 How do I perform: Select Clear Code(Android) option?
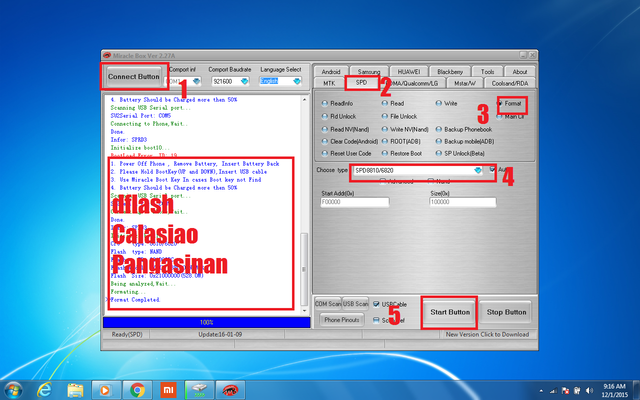coord(350,141)
